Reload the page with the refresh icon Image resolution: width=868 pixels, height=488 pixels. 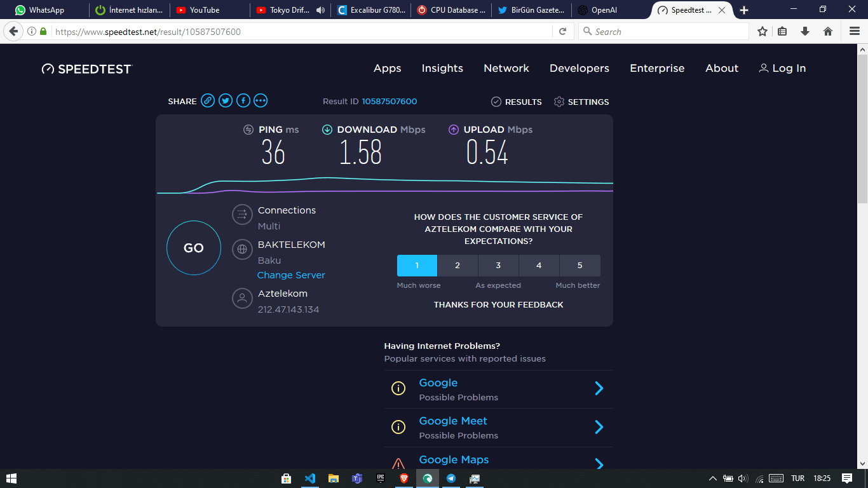[x=563, y=31]
